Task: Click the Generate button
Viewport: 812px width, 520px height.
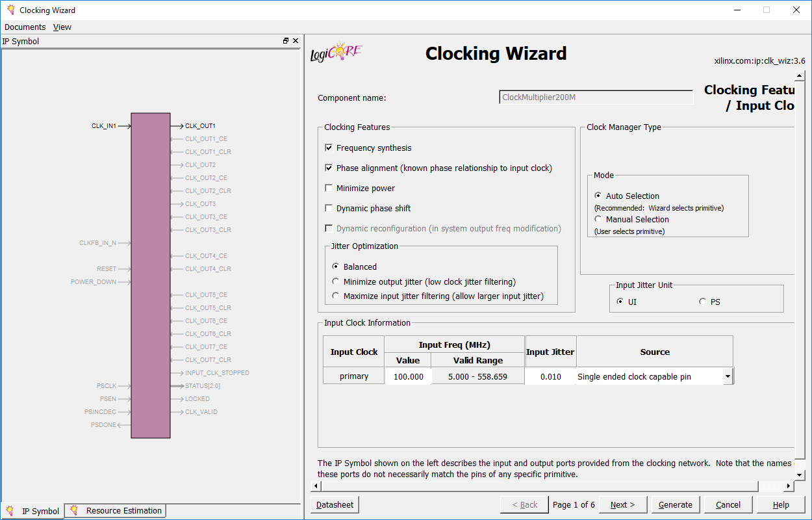Action: tap(676, 504)
